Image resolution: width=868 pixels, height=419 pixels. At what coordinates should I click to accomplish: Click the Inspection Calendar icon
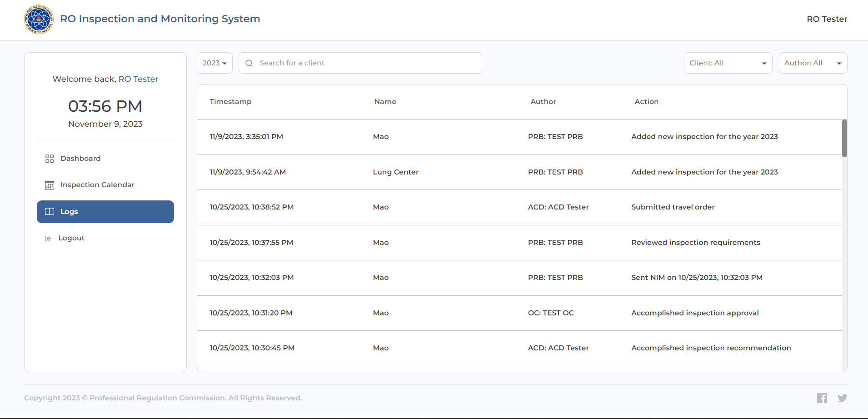pos(50,185)
